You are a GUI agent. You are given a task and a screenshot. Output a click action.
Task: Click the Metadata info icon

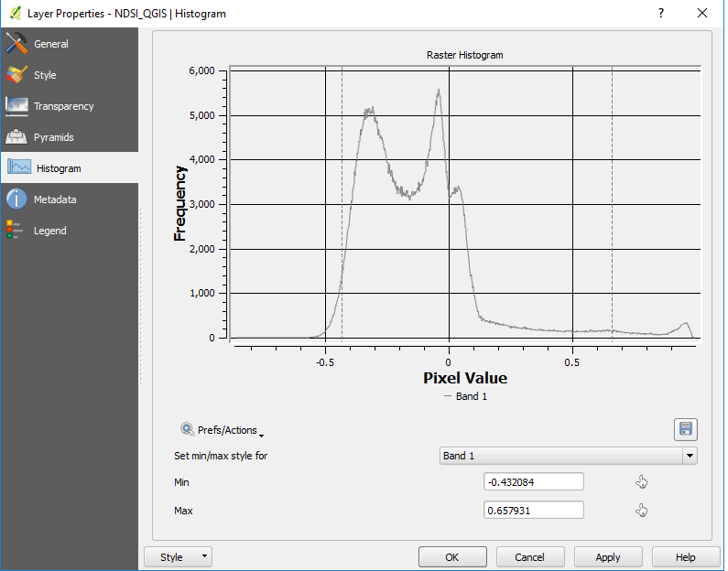(x=17, y=199)
